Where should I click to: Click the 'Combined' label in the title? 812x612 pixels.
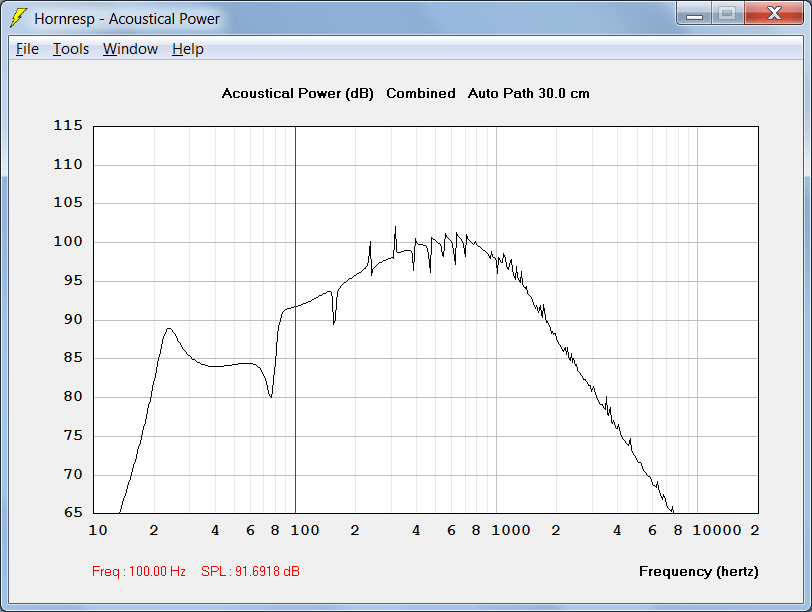(420, 93)
